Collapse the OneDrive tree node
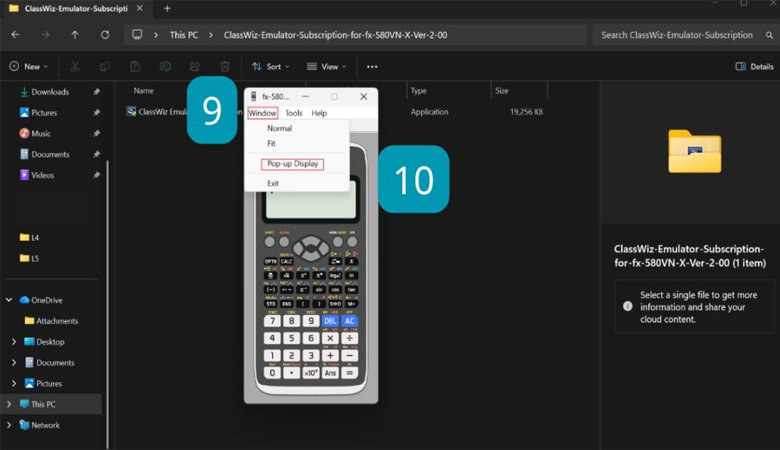This screenshot has width=780, height=450. click(x=9, y=300)
